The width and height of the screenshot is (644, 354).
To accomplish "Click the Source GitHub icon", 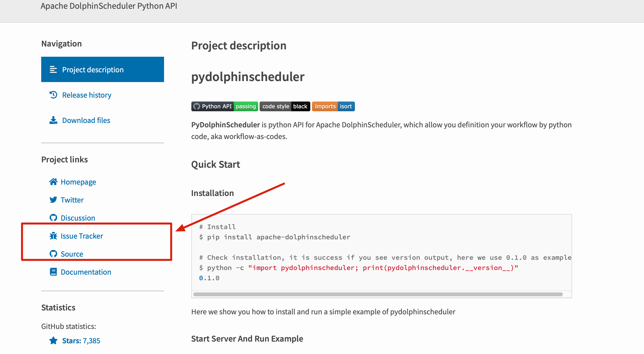I will coord(53,254).
